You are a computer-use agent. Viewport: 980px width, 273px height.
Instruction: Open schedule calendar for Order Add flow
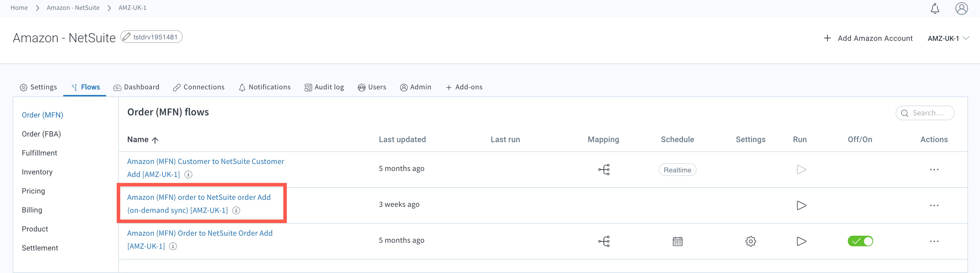click(x=678, y=241)
